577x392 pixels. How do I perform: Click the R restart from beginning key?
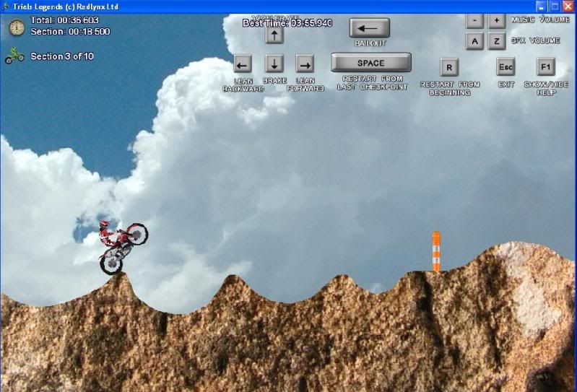tap(449, 68)
